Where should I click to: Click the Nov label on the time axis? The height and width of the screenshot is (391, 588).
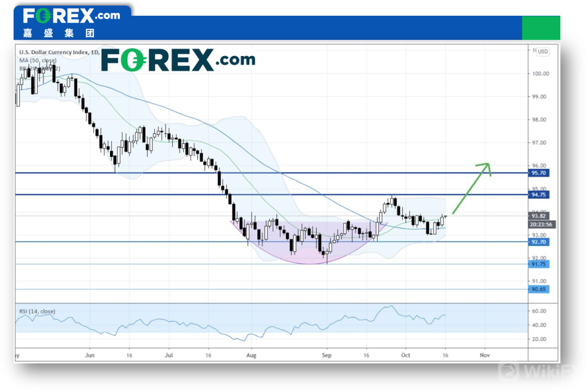tap(484, 354)
